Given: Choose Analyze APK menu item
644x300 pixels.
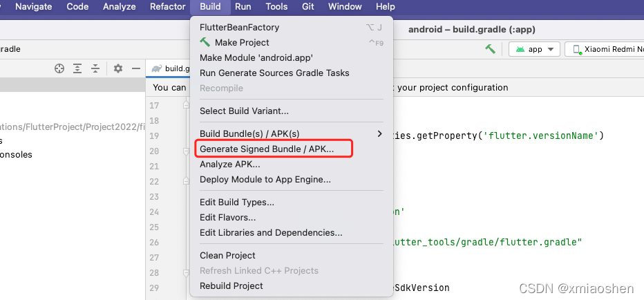Looking at the screenshot, I should click(x=292, y=165).
